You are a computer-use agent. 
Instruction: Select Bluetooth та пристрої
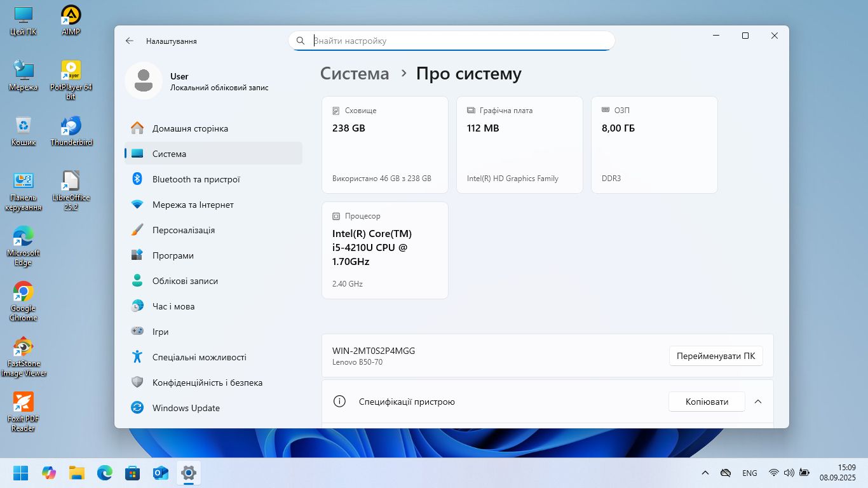[214, 179]
